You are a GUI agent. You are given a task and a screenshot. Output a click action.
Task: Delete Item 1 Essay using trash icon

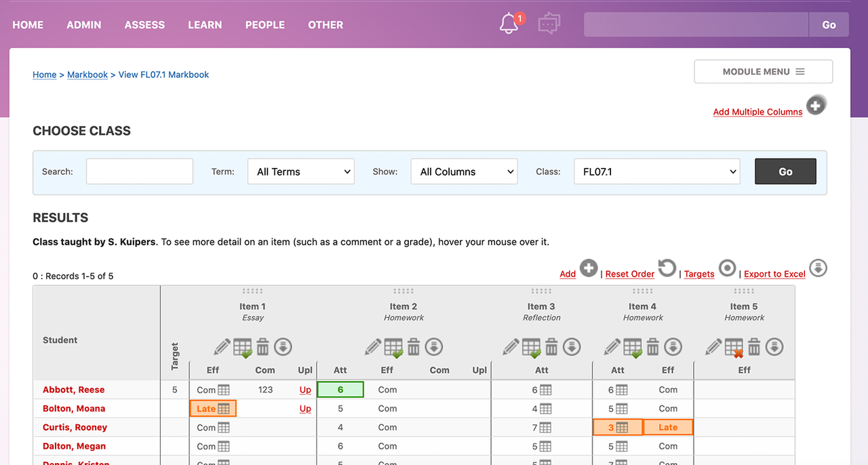click(263, 347)
